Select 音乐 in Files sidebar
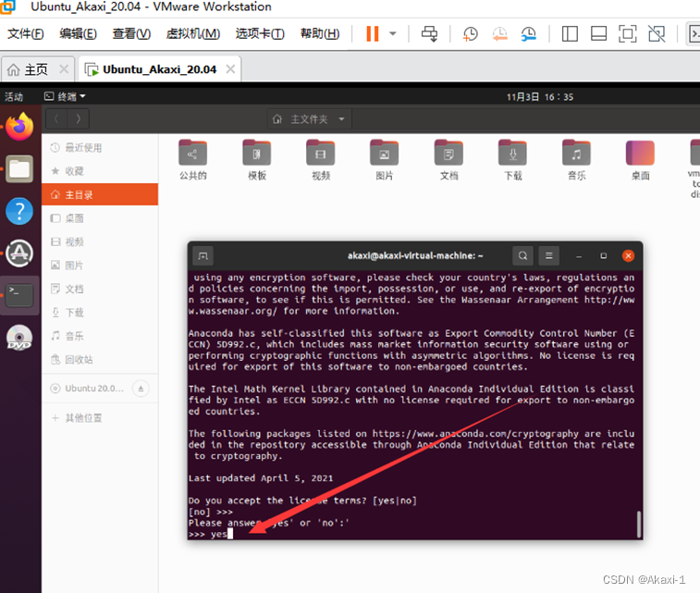Image resolution: width=700 pixels, height=593 pixels. point(100,336)
